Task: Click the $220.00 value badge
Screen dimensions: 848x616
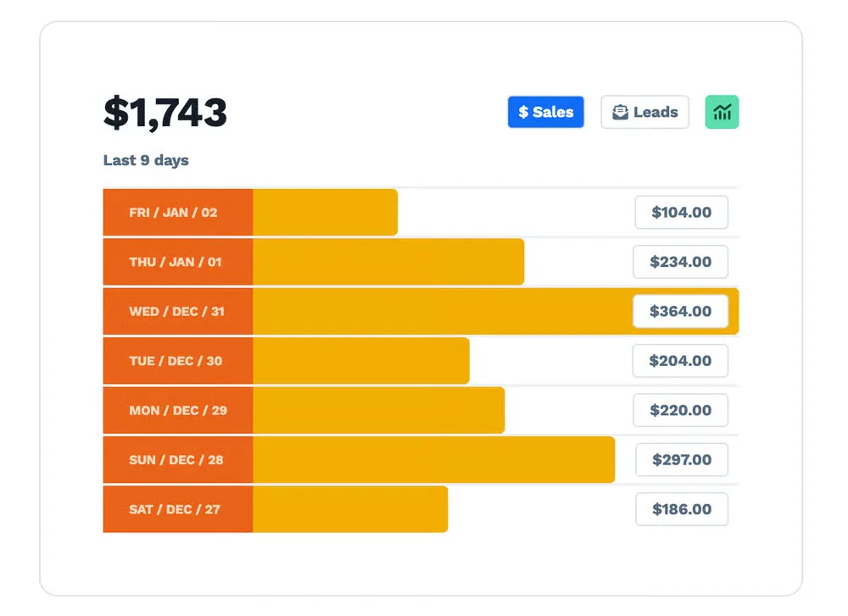Action: tap(680, 410)
